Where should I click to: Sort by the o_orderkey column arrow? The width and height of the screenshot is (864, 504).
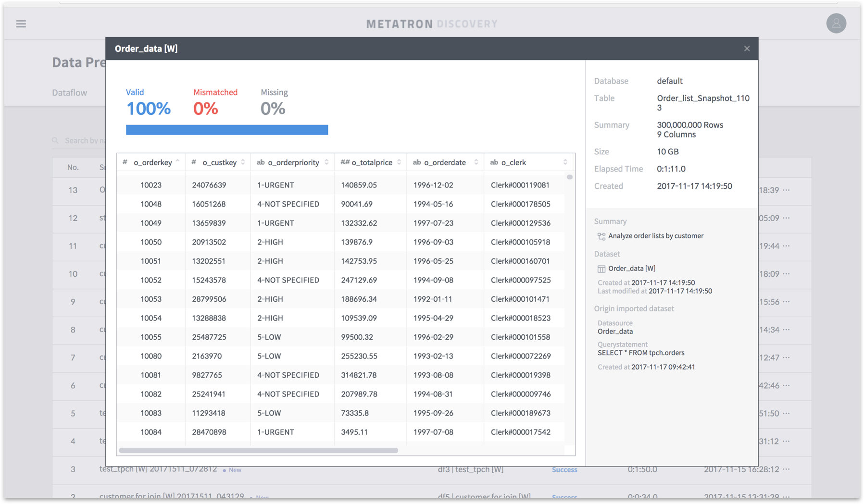pyautogui.click(x=177, y=162)
